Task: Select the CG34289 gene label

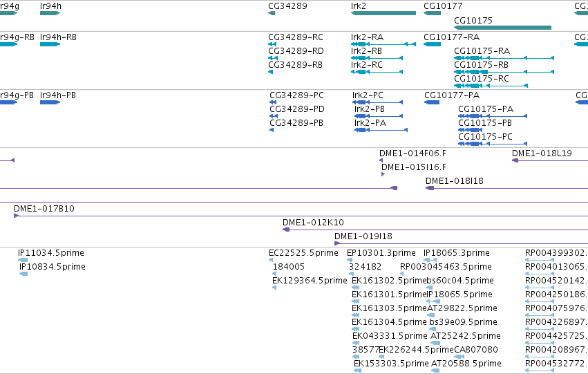Action: [x=287, y=6]
